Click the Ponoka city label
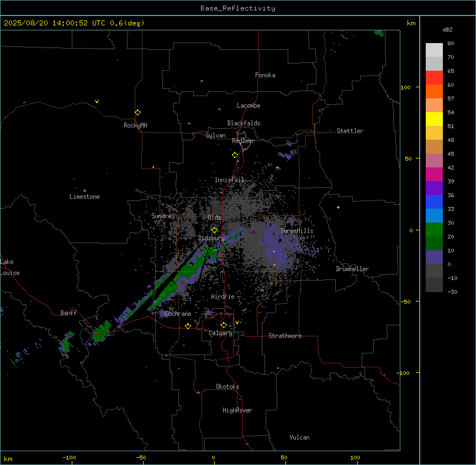476x465 pixels. (265, 75)
